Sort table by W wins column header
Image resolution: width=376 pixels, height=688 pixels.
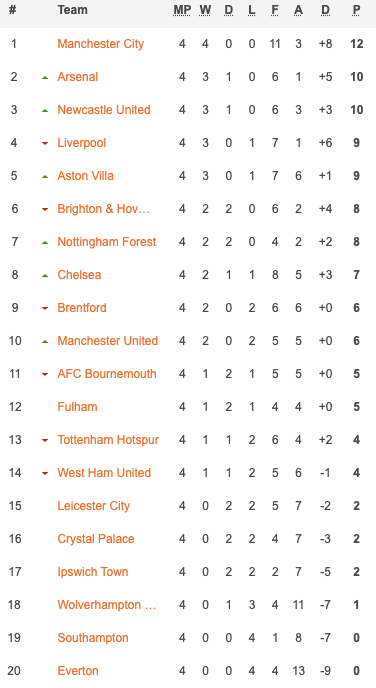(205, 10)
